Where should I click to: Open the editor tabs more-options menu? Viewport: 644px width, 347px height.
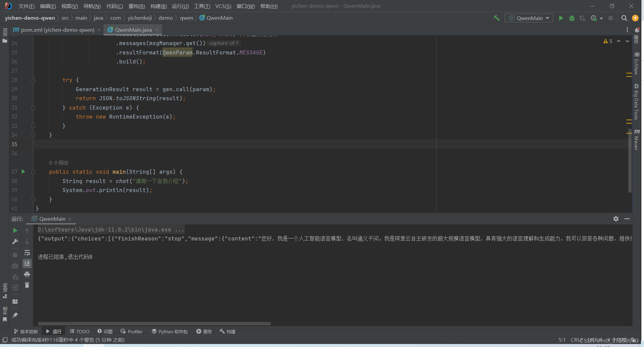tap(627, 30)
